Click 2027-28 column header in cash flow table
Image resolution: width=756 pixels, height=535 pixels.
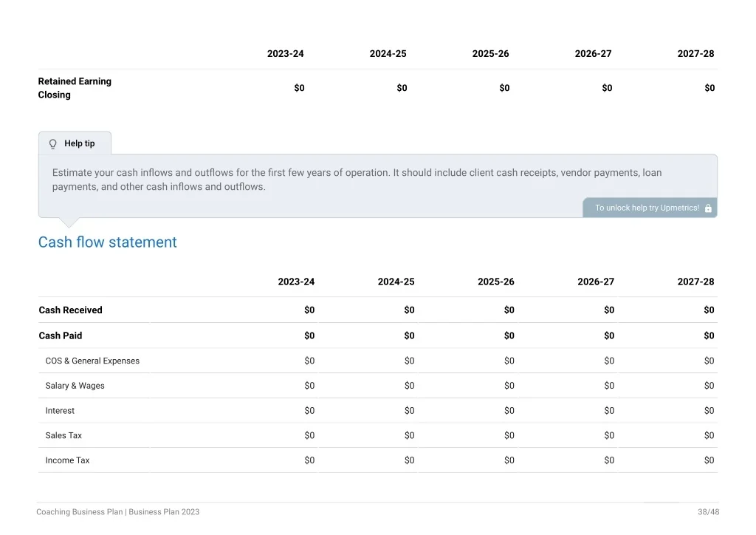coord(695,282)
